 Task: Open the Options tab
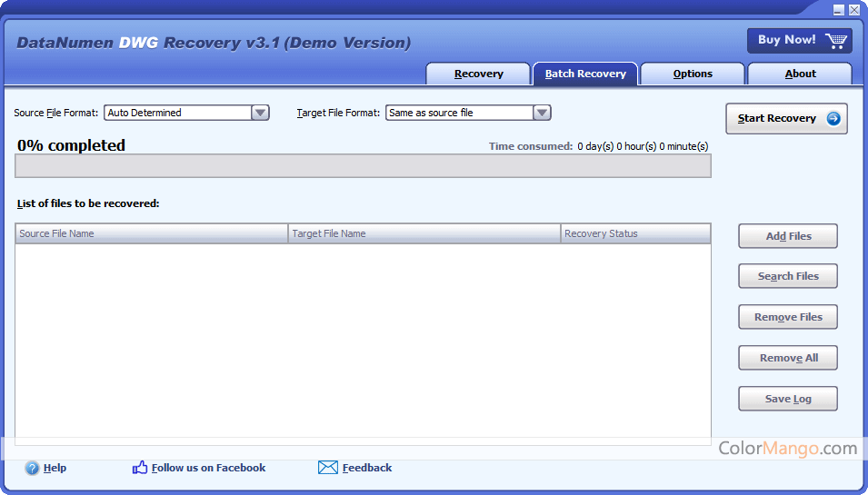tap(693, 74)
